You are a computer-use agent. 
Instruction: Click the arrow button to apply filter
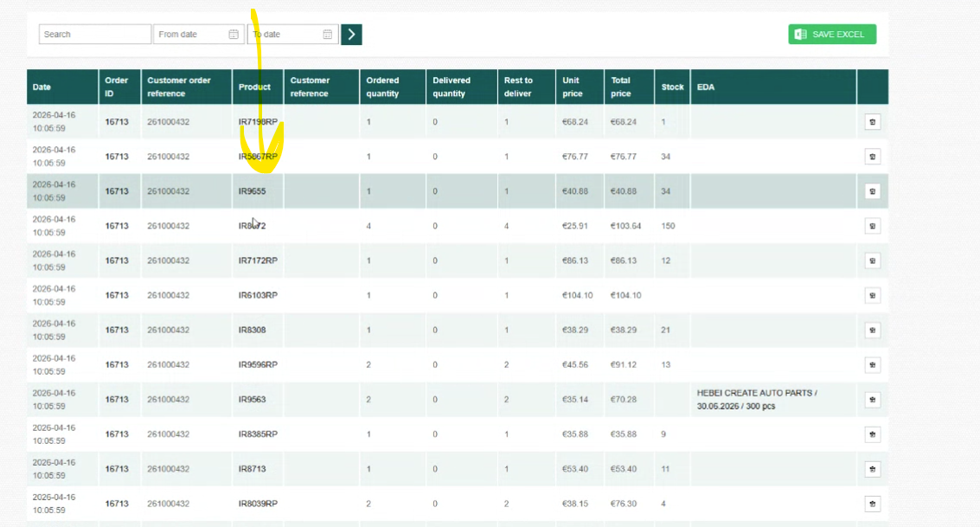pyautogui.click(x=351, y=35)
